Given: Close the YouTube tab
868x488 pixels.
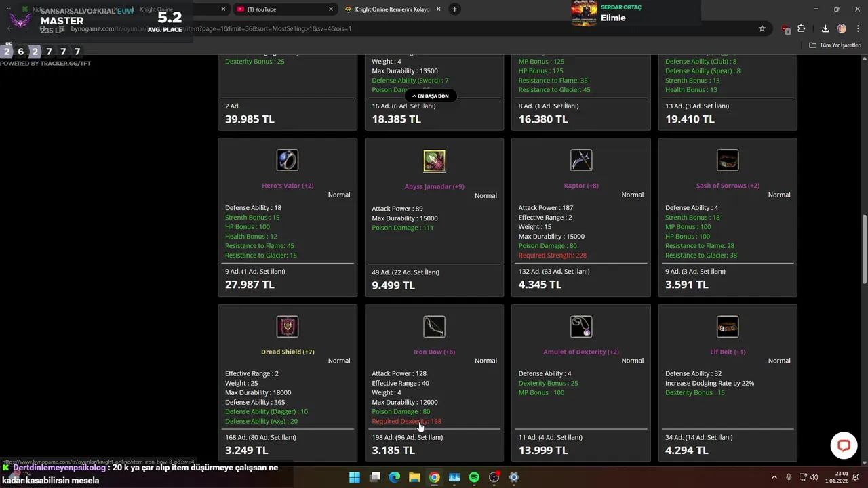Looking at the screenshot, I should point(331,9).
